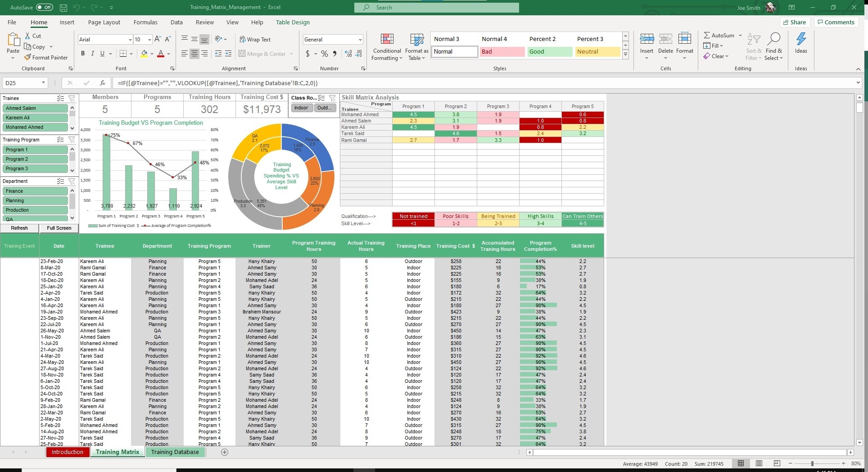The width and height of the screenshot is (868, 472).
Task: Select Indoor in the Class Room slicer
Action: (301, 108)
